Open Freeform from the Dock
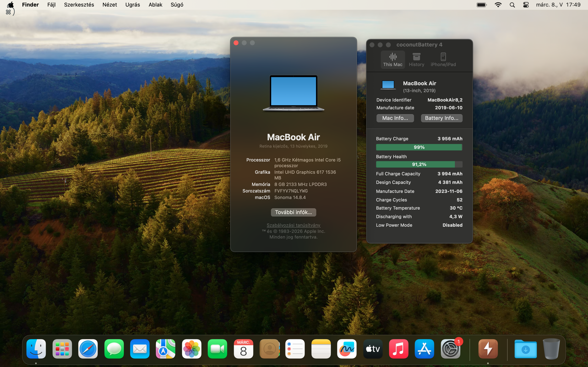588x367 pixels. click(x=347, y=349)
